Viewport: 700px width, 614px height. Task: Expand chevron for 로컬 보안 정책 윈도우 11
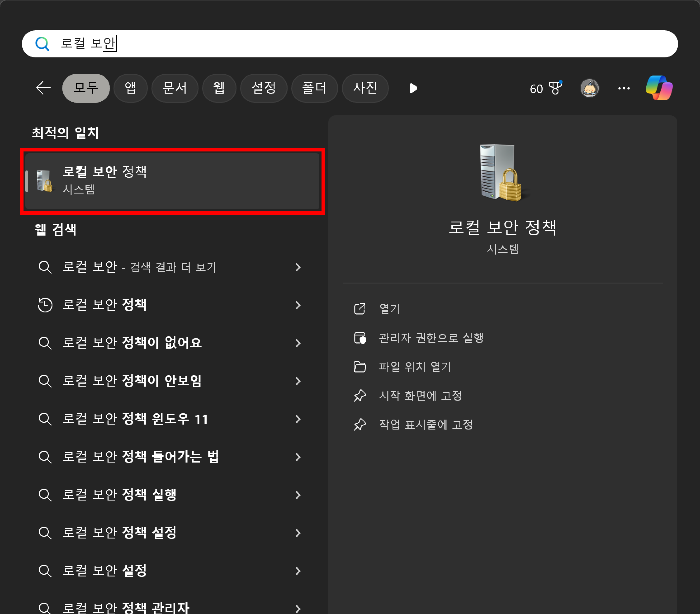pos(298,419)
